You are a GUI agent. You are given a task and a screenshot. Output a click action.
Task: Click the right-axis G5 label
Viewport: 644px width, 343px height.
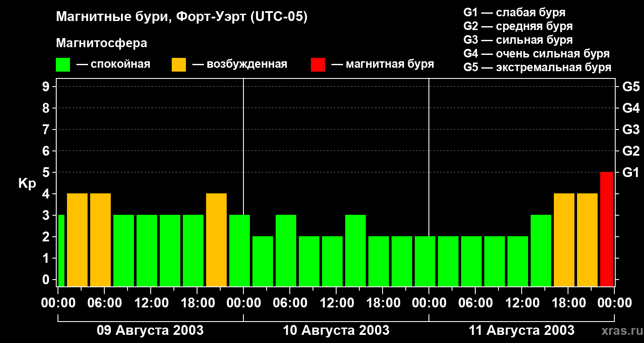(x=631, y=87)
